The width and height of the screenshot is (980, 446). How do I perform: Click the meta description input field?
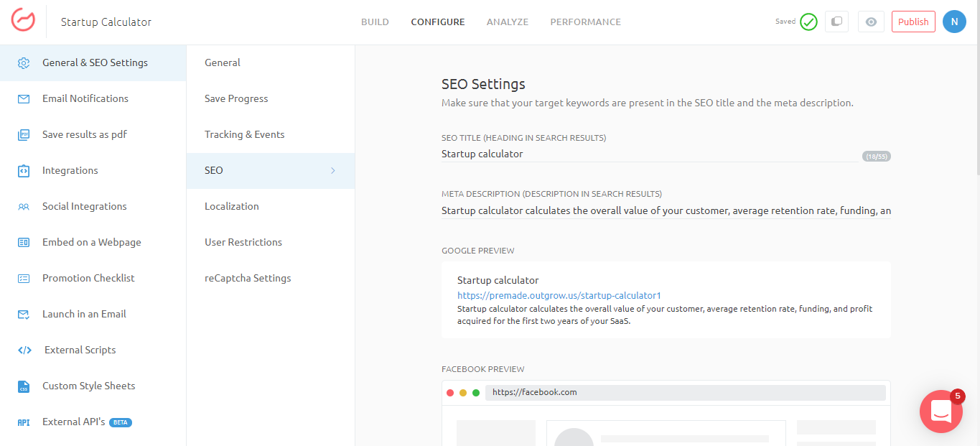click(666, 211)
